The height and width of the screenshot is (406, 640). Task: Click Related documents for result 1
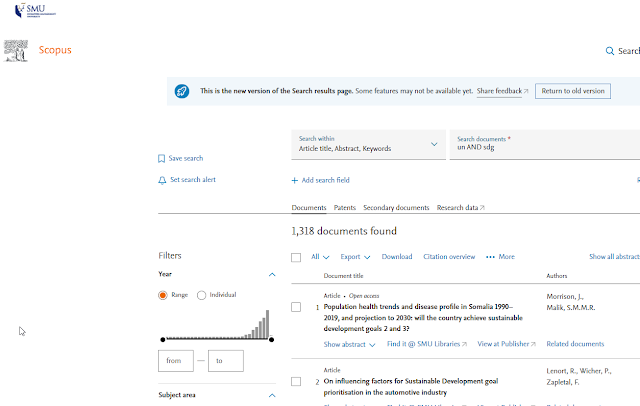click(x=575, y=344)
